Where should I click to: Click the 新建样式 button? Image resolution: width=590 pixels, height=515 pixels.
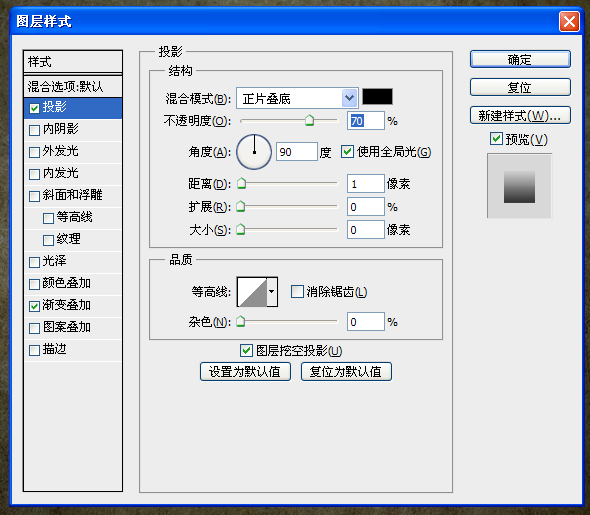[520, 115]
